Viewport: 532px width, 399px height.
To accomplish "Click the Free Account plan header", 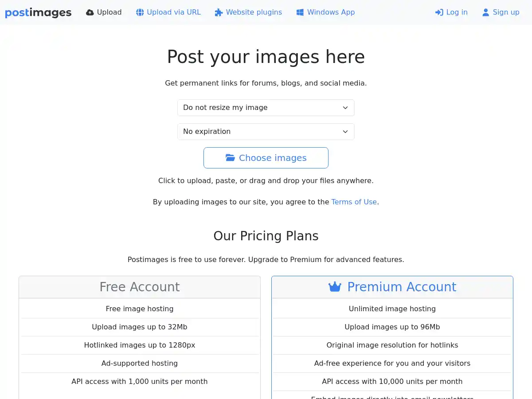I will click(x=140, y=286).
